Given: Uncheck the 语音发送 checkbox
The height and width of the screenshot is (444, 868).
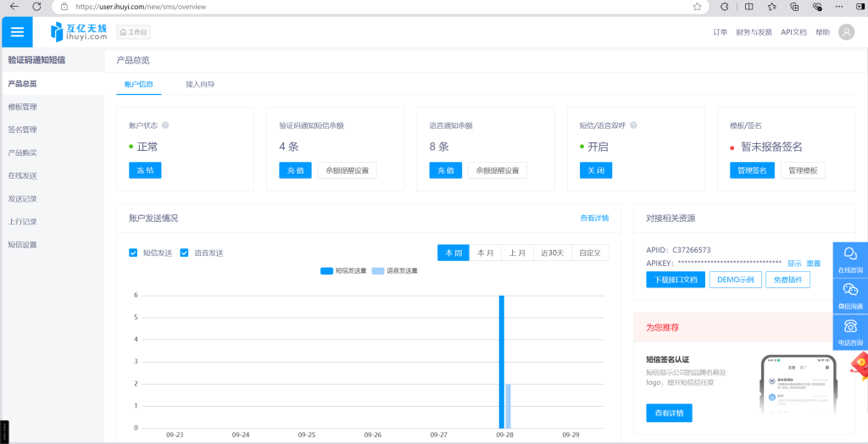Looking at the screenshot, I should coord(184,253).
